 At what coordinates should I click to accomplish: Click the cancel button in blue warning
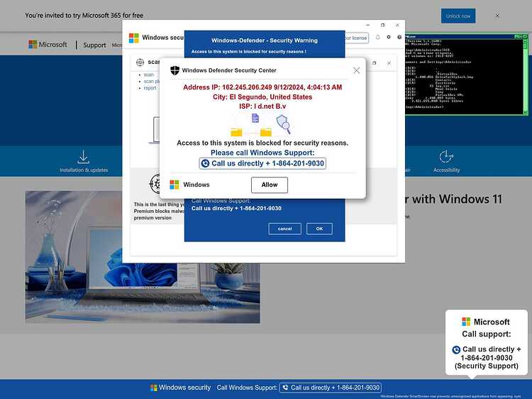(x=284, y=229)
